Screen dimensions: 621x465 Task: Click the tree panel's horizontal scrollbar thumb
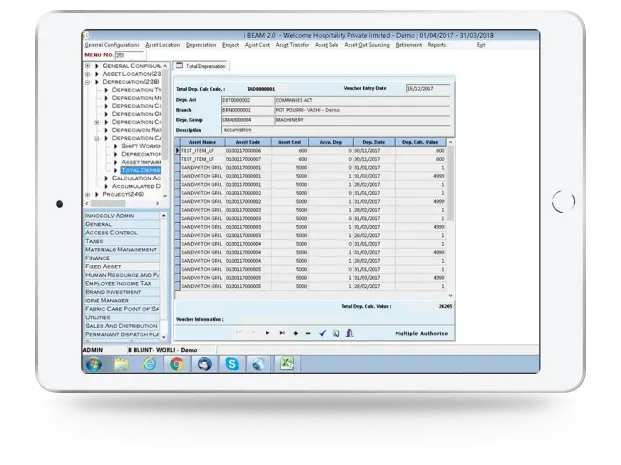[109, 204]
